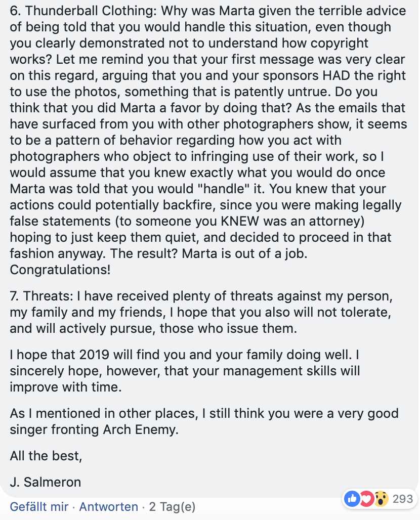Click Antworten to reply to the comment
The image size is (420, 520).
click(x=108, y=507)
